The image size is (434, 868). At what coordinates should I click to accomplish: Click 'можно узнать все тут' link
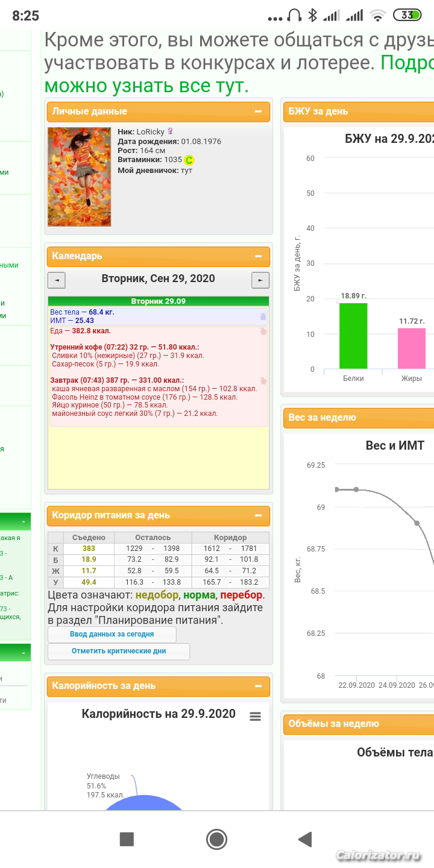(x=146, y=86)
